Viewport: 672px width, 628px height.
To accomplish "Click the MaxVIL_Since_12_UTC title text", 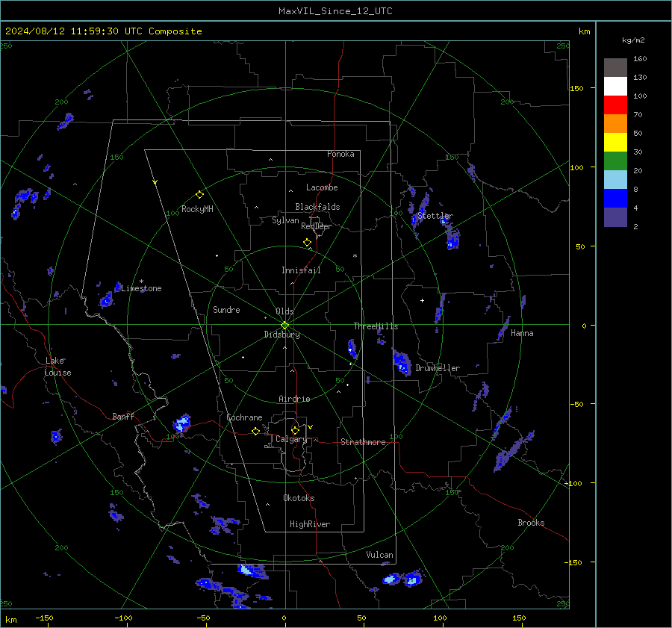I will (335, 11).
